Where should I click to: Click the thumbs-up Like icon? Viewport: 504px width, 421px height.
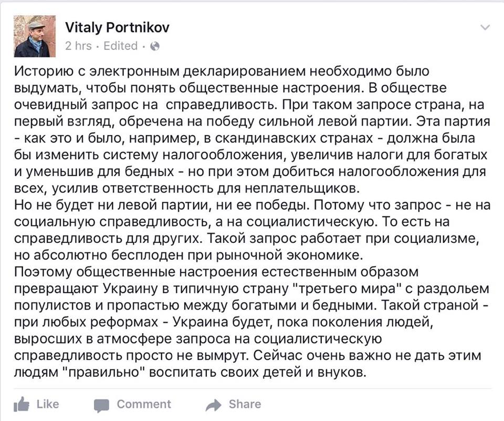[x=21, y=404]
